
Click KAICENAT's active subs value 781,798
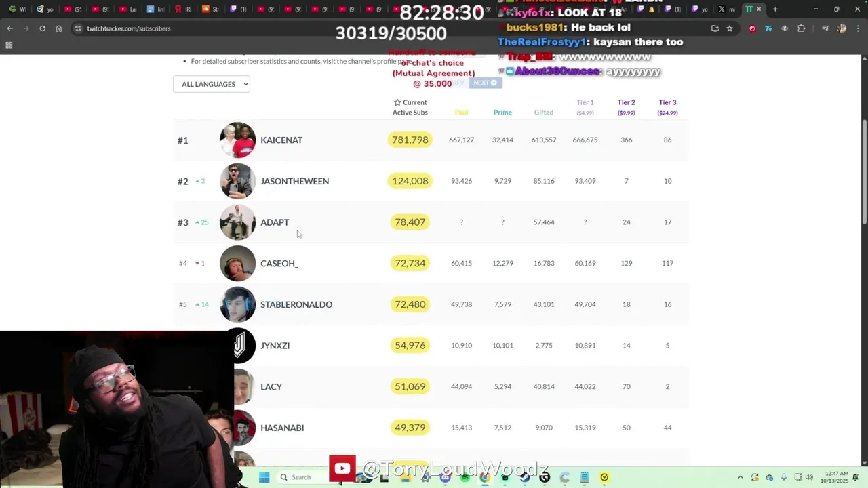pyautogui.click(x=410, y=140)
